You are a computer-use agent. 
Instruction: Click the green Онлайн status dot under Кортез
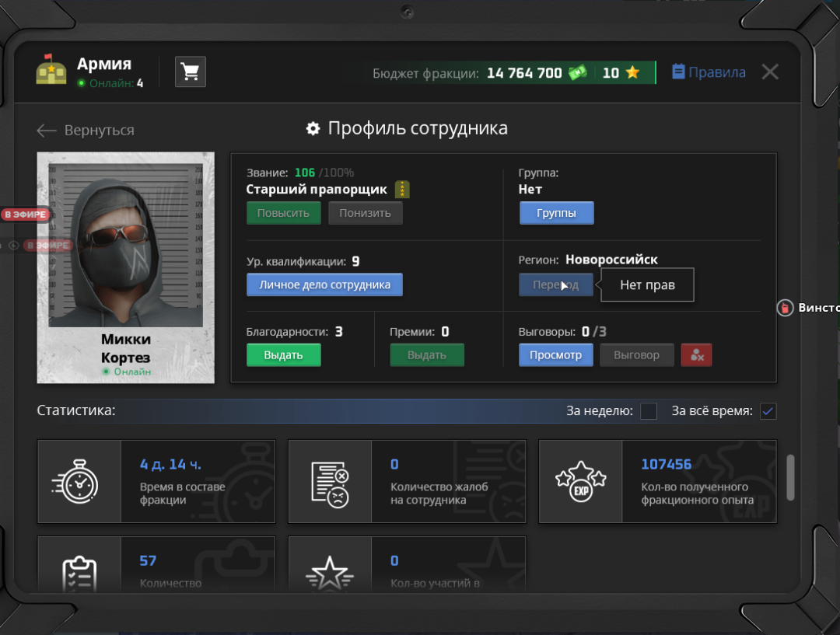(105, 370)
